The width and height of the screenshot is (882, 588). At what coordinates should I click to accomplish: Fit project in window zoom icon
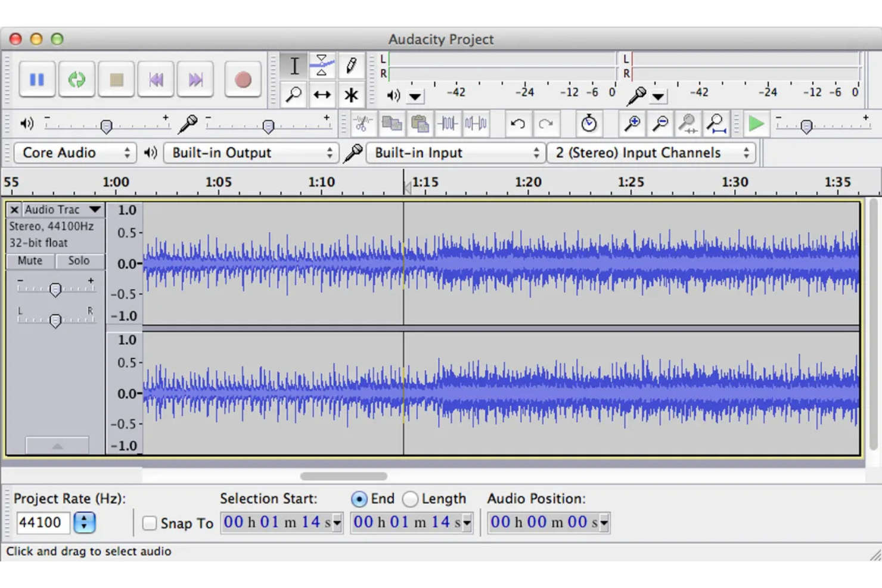[x=716, y=124]
